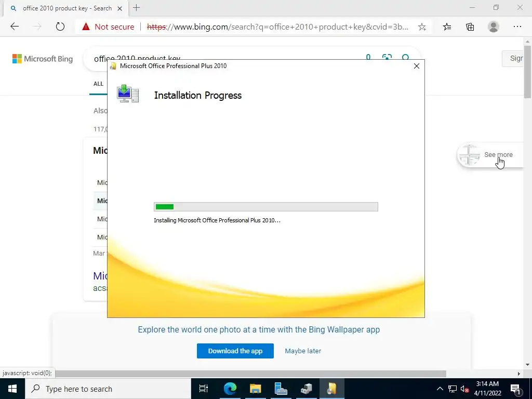The height and width of the screenshot is (399, 532).
Task: Open a new browser tab
Action: (137, 8)
